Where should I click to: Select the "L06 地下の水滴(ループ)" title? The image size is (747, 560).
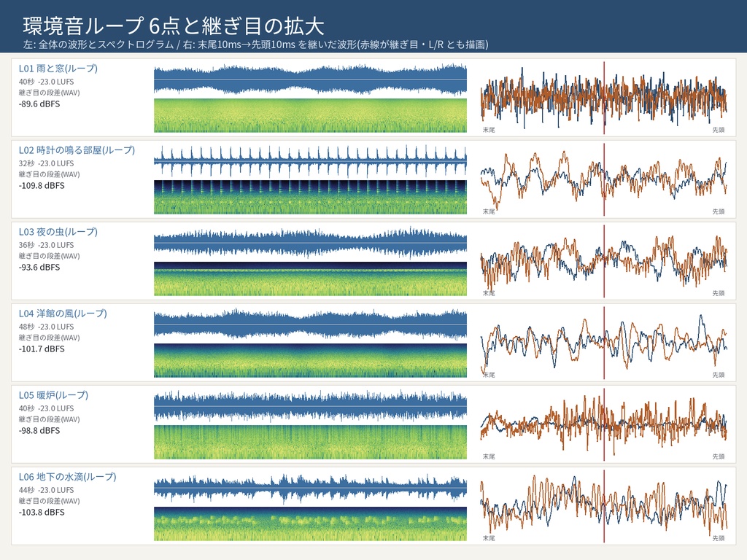click(68, 477)
